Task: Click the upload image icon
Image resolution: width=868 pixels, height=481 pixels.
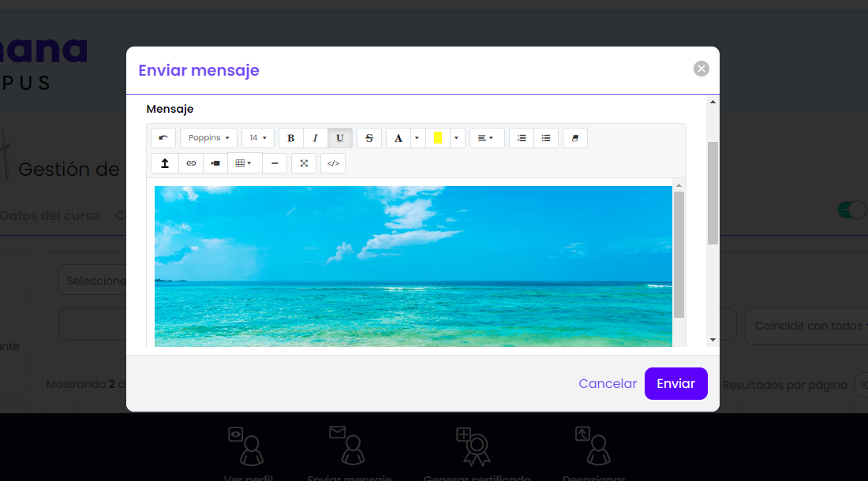Action: [165, 163]
